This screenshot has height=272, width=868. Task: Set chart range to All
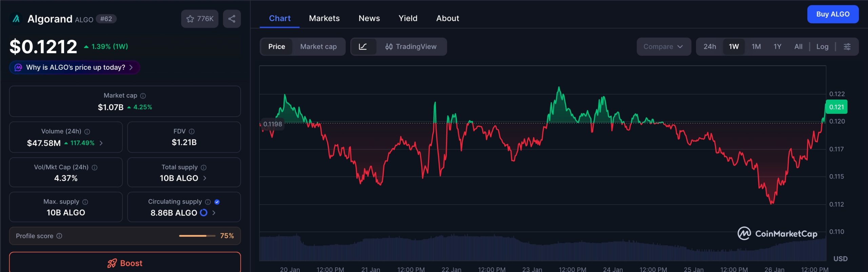coord(798,47)
